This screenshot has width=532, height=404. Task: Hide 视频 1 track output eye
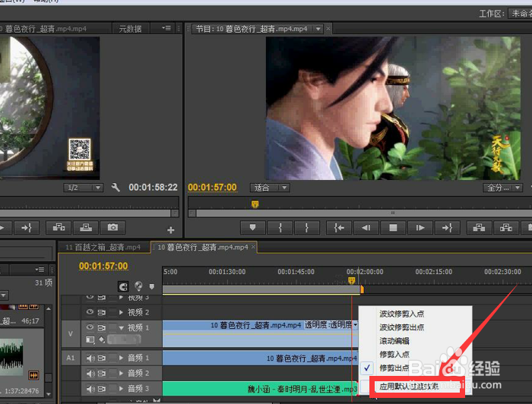pos(90,327)
